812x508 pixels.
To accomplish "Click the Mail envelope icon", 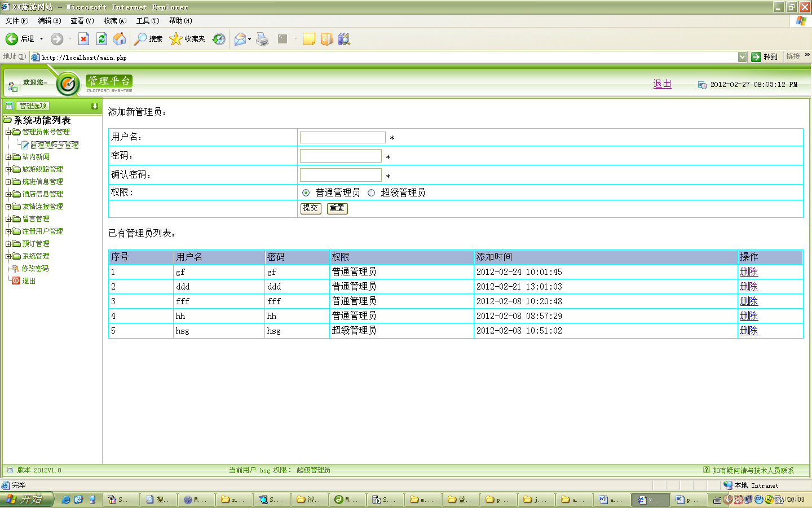I will (240, 39).
